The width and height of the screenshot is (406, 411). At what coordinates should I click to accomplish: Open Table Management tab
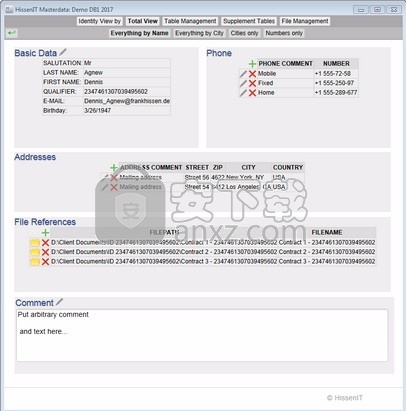point(190,21)
